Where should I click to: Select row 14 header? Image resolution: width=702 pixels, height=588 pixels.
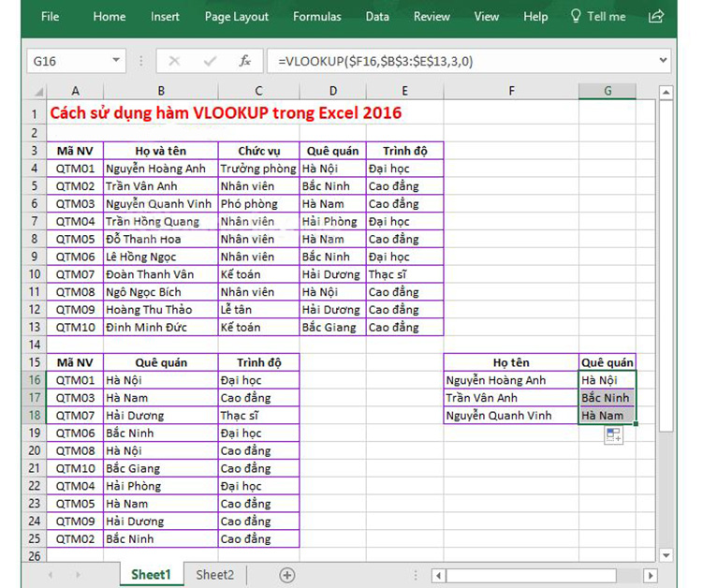click(34, 345)
